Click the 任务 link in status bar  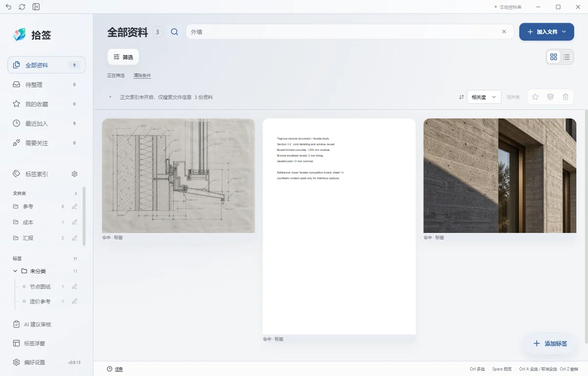(119, 369)
